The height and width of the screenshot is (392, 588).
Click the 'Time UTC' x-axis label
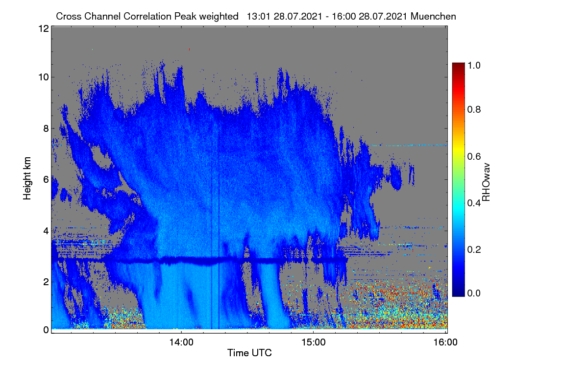[x=249, y=353]
